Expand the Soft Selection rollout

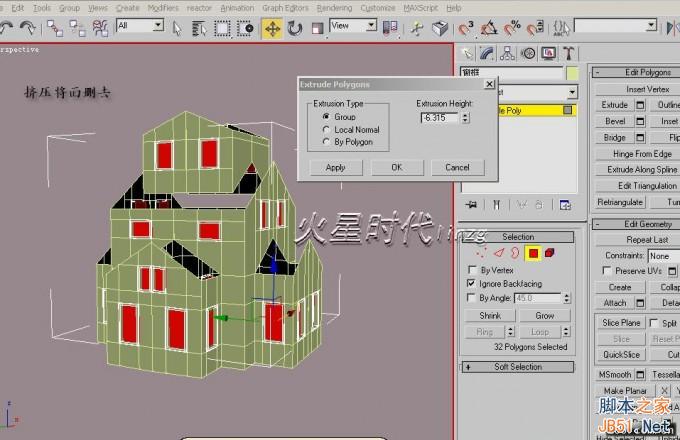point(518,367)
